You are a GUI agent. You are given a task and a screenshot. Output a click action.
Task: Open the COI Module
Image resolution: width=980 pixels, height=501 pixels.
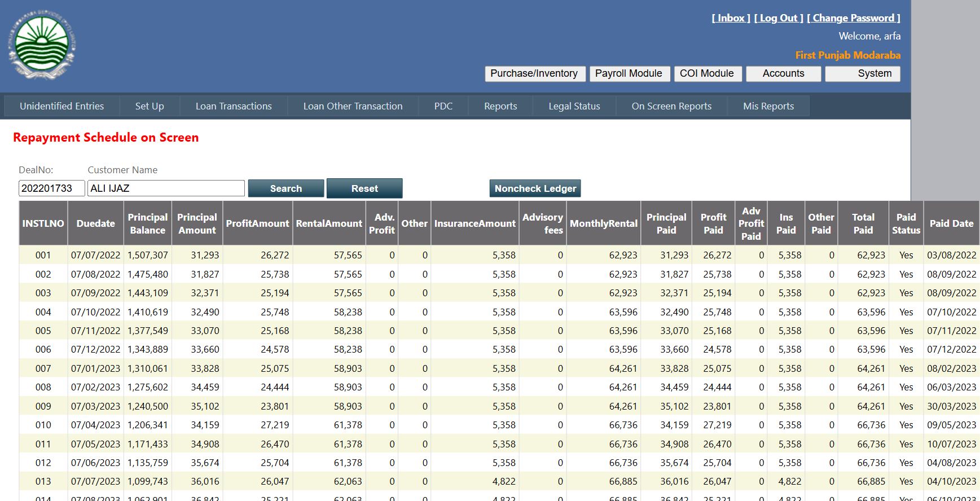[707, 74]
